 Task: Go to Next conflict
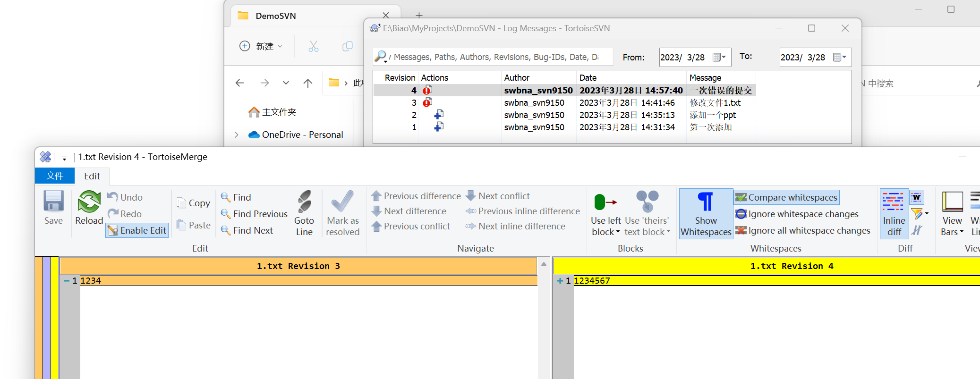pyautogui.click(x=498, y=196)
